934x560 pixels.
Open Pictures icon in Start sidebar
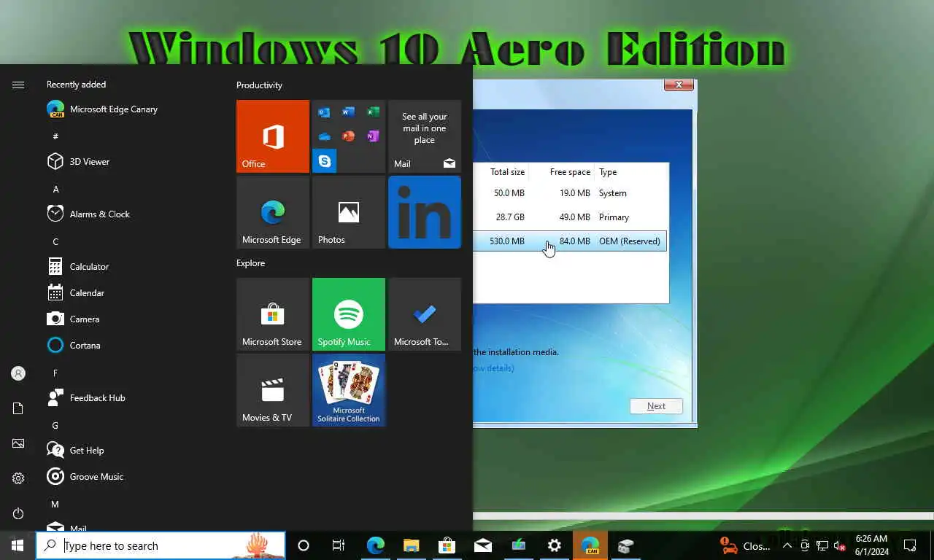[x=18, y=443]
